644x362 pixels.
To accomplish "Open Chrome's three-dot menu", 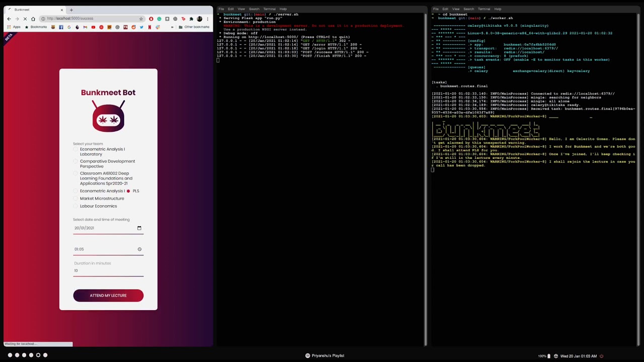I will (x=207, y=19).
